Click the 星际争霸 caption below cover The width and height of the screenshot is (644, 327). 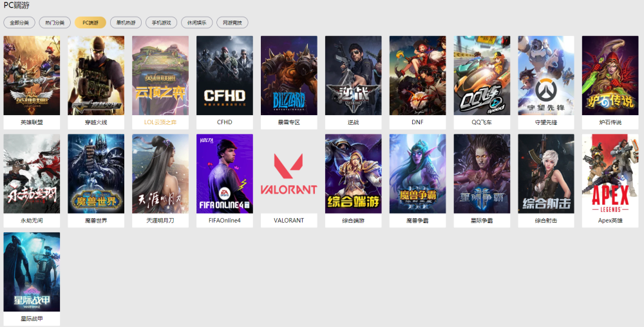(482, 220)
